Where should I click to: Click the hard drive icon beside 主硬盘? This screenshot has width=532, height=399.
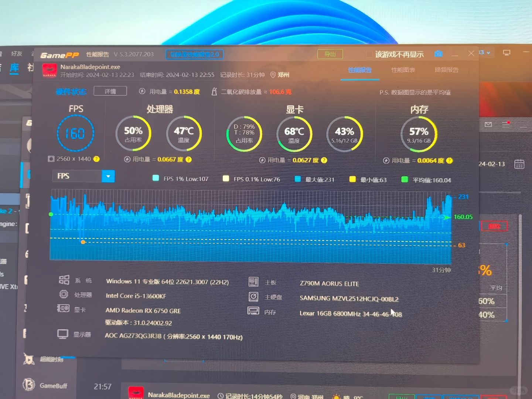(253, 297)
